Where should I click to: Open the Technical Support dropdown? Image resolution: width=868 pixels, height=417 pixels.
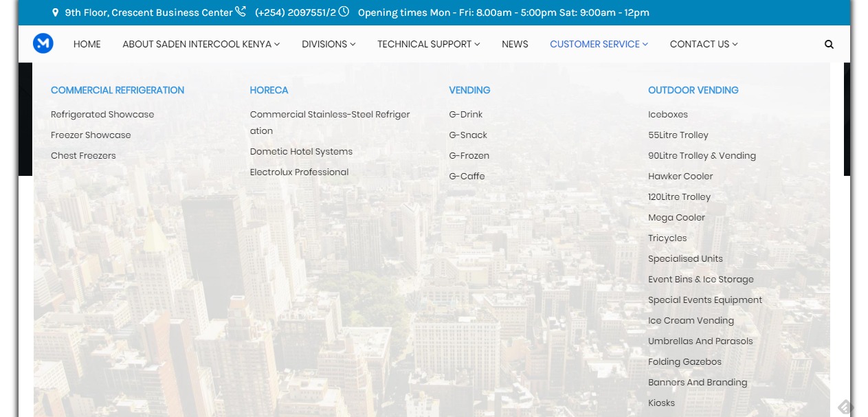[x=428, y=44]
